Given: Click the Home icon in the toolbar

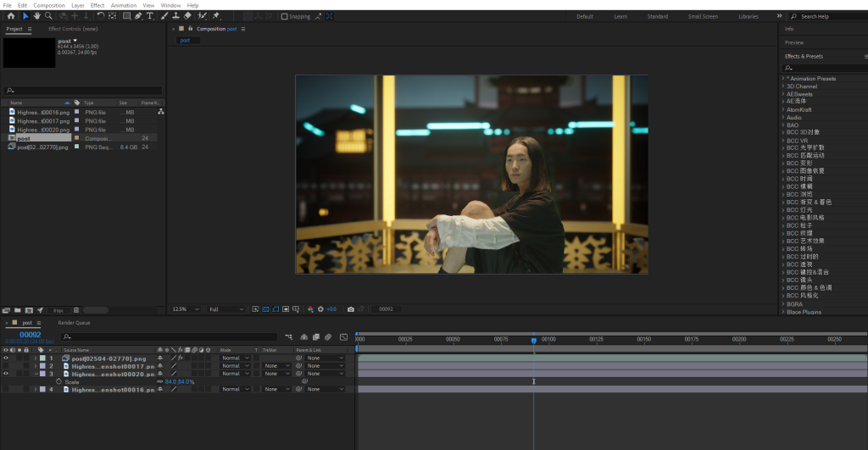Looking at the screenshot, I should (10, 16).
